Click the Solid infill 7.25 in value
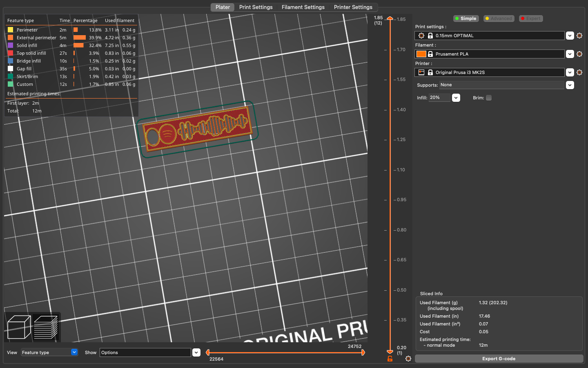The image size is (588, 368). click(112, 45)
